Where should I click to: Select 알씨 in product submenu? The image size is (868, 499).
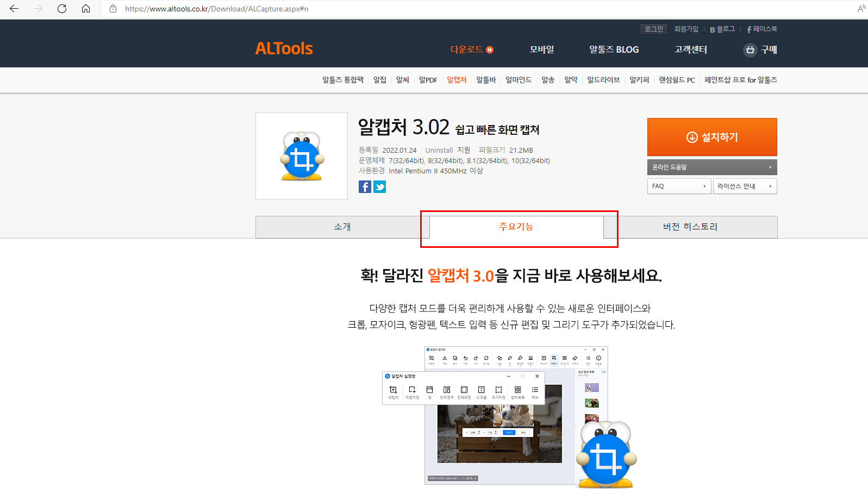click(x=402, y=80)
